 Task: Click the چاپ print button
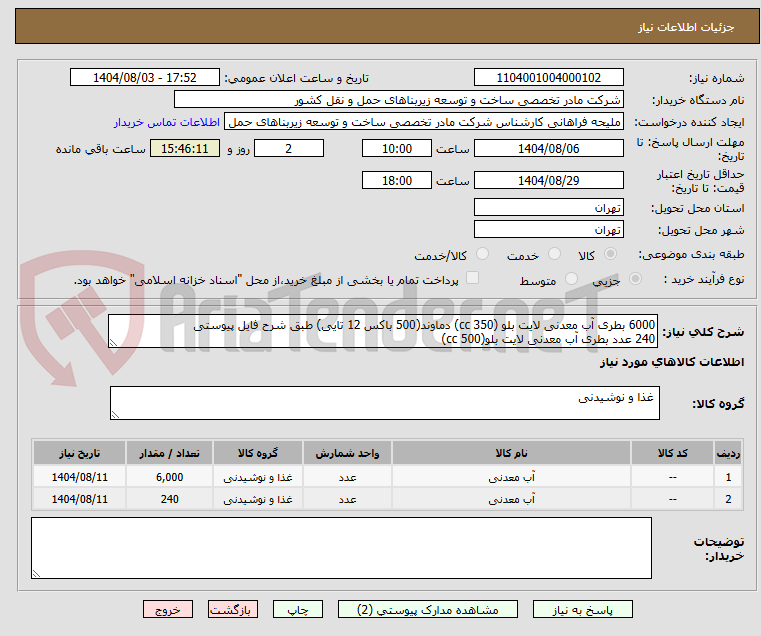298,609
